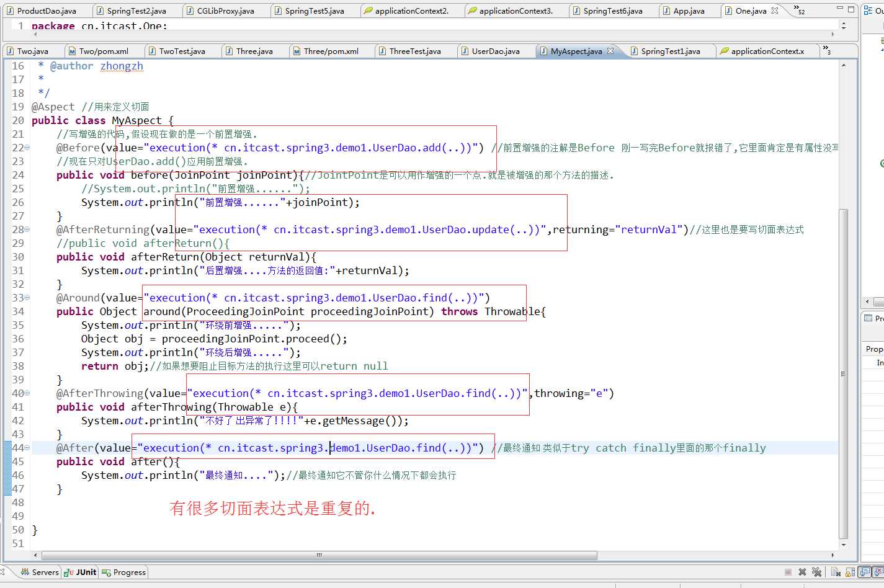
Task: Click right arrow of MyAspect horizontal scrollbar
Action: click(x=833, y=555)
